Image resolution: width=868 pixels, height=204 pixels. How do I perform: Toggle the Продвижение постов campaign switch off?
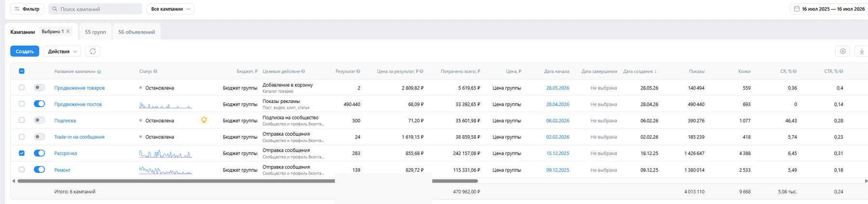tap(40, 104)
